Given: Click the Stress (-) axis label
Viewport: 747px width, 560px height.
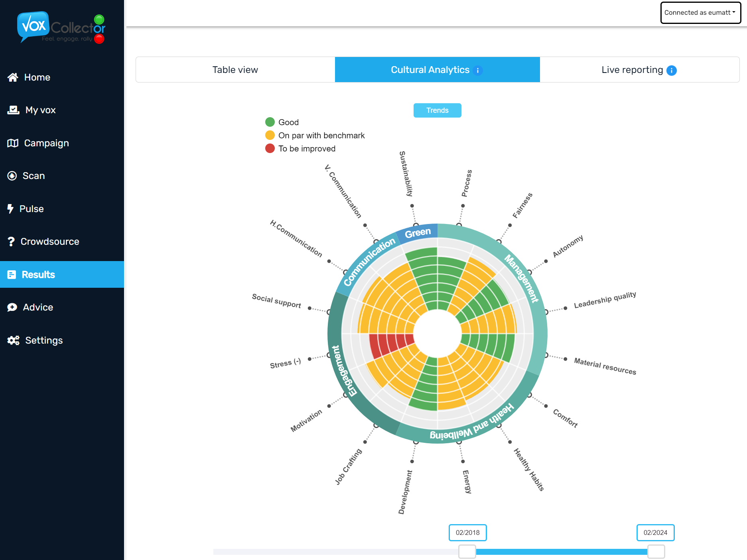Looking at the screenshot, I should tap(286, 363).
